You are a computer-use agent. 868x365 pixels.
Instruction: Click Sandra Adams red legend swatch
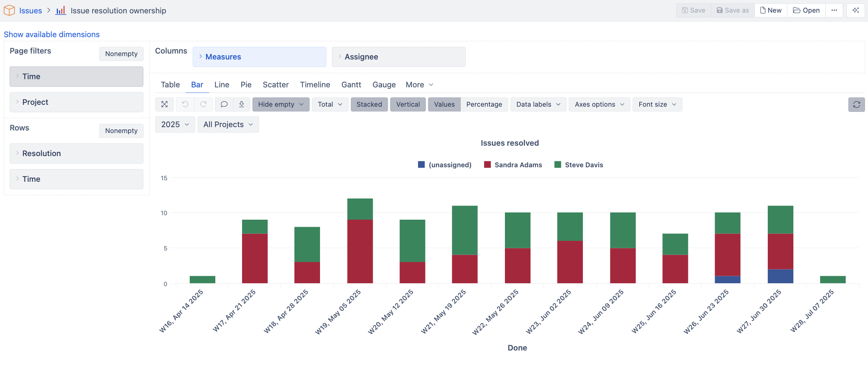(x=487, y=165)
